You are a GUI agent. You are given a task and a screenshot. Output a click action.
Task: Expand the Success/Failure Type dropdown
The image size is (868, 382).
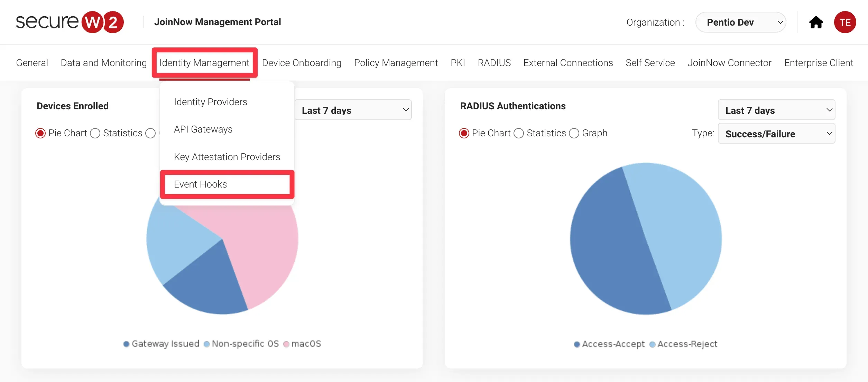click(776, 134)
